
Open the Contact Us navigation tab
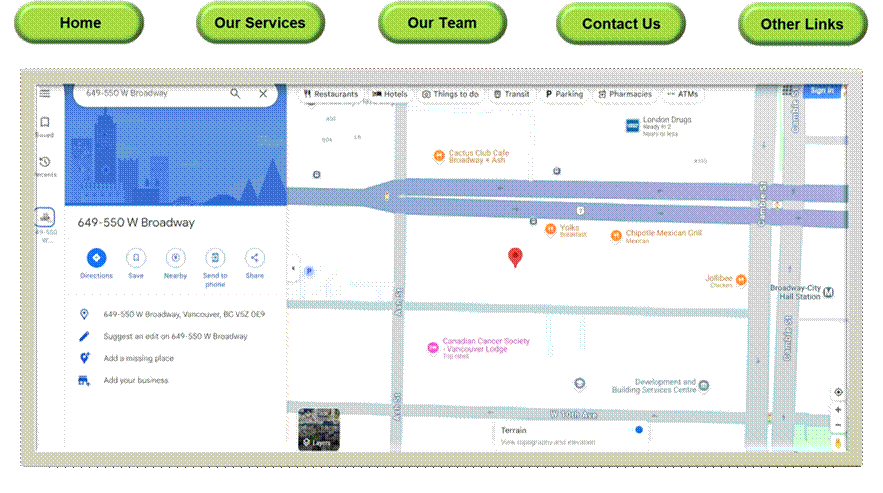[x=621, y=24]
